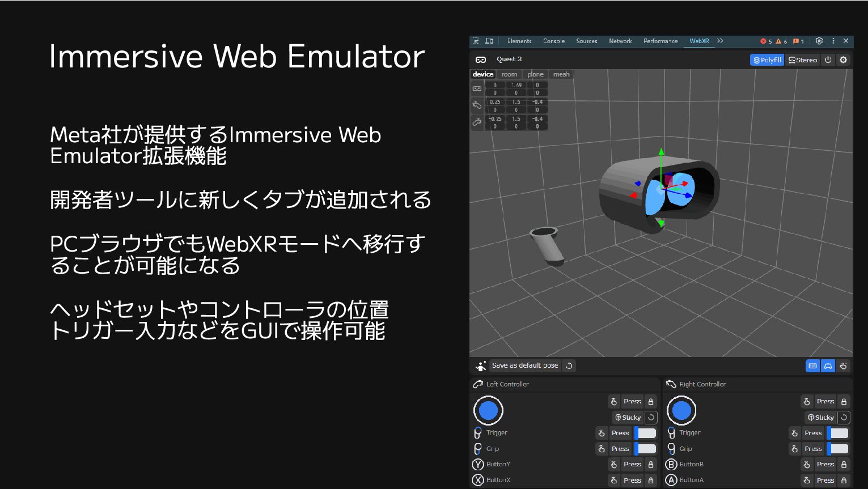This screenshot has height=489, width=868.
Task: Click the Right Trigger analog slider
Action: tap(838, 433)
